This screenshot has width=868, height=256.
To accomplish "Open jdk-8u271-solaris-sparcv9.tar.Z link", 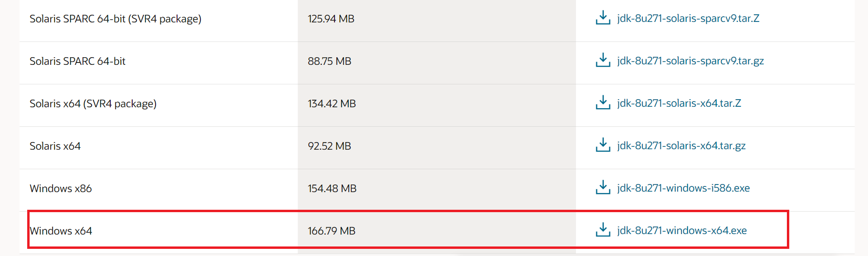I will (x=688, y=19).
